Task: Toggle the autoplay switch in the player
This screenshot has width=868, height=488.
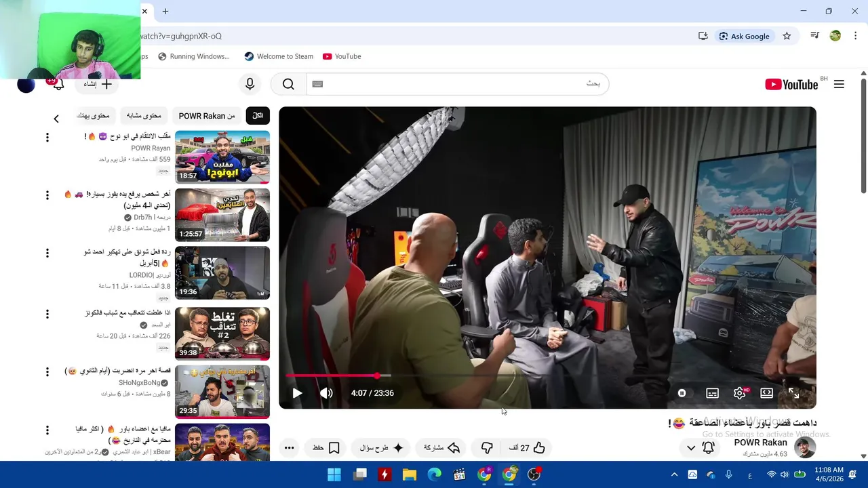Action: (682, 393)
